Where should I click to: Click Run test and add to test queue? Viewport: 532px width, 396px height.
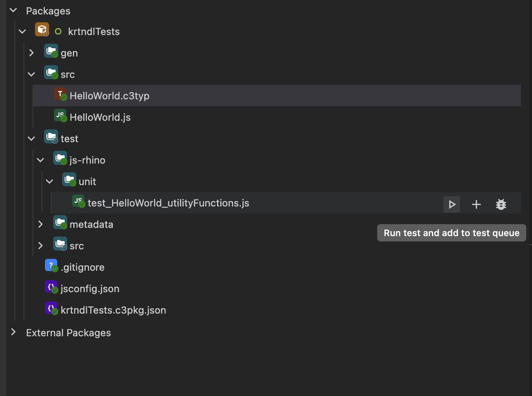point(451,232)
